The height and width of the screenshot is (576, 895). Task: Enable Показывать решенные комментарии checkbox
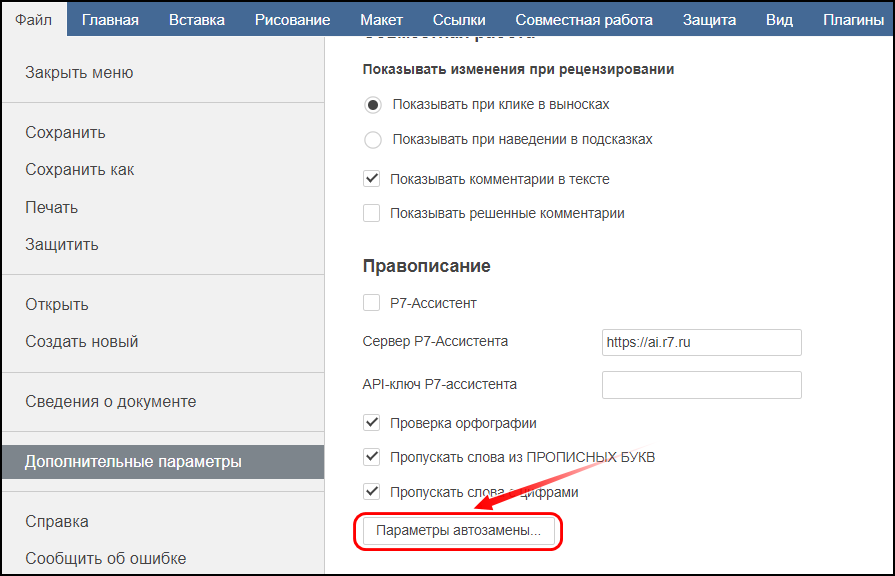372,213
